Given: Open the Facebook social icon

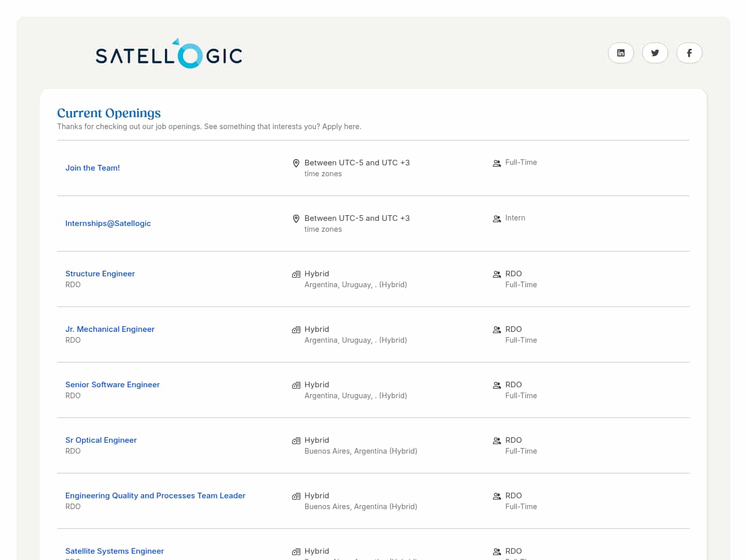Looking at the screenshot, I should [x=689, y=53].
